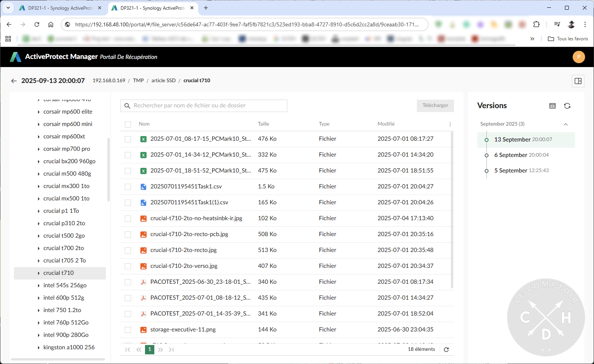Check the checkbox for crucial-t710-2to-recto.jpg

[x=128, y=250]
